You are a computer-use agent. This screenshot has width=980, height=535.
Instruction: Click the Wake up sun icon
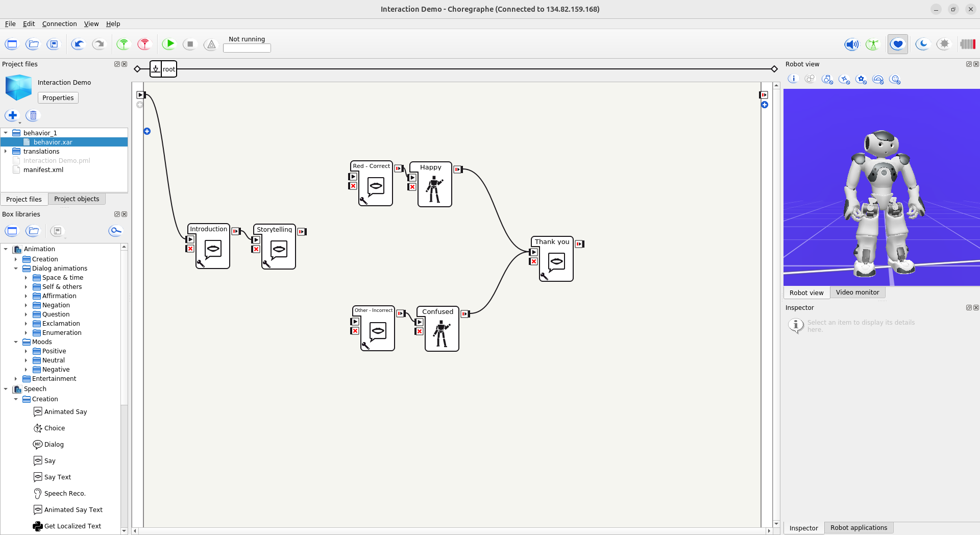pos(944,44)
